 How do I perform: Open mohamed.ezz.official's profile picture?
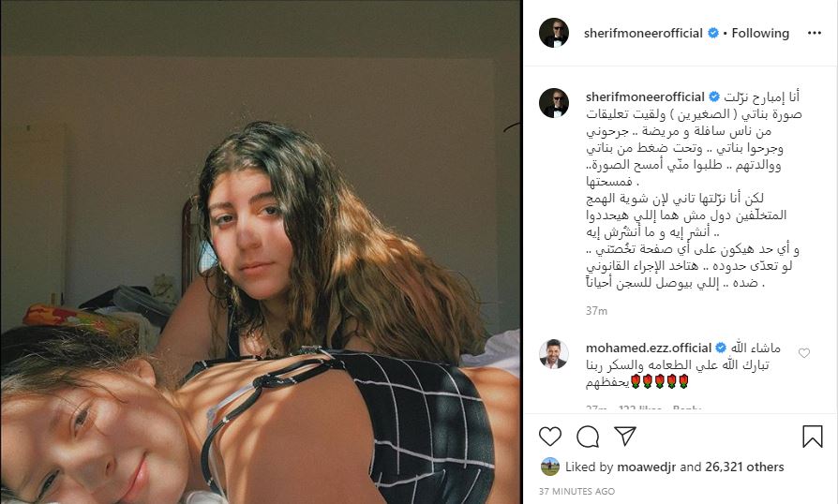(554, 353)
